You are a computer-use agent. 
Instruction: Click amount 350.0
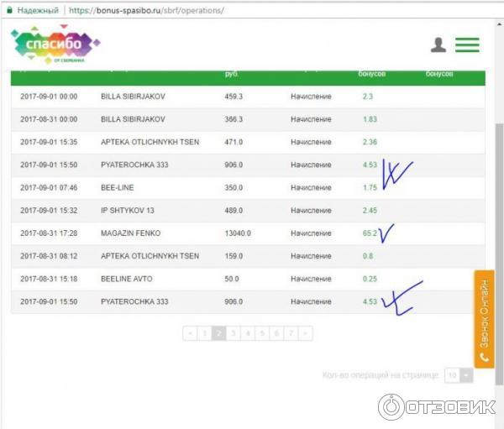pyautogui.click(x=234, y=188)
